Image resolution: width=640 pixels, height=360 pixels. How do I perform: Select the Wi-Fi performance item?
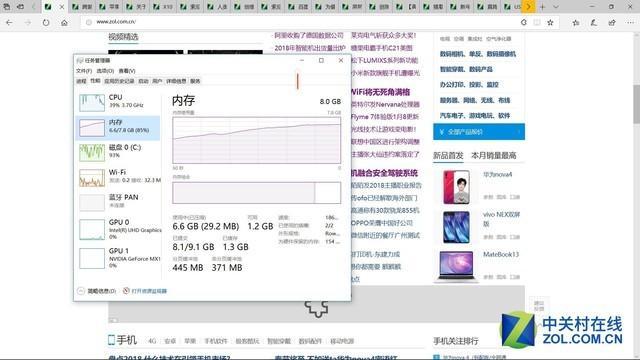[118, 177]
